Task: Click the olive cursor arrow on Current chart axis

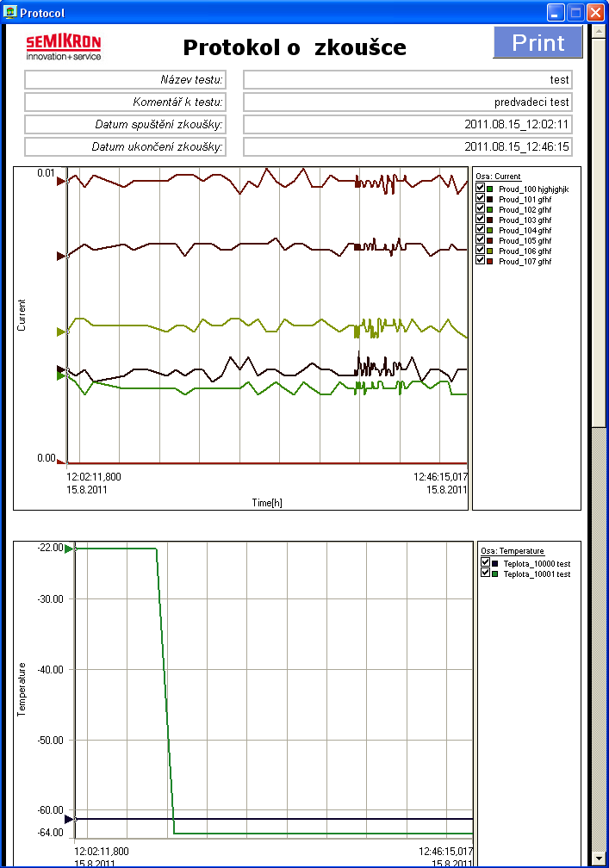Action: (x=60, y=332)
